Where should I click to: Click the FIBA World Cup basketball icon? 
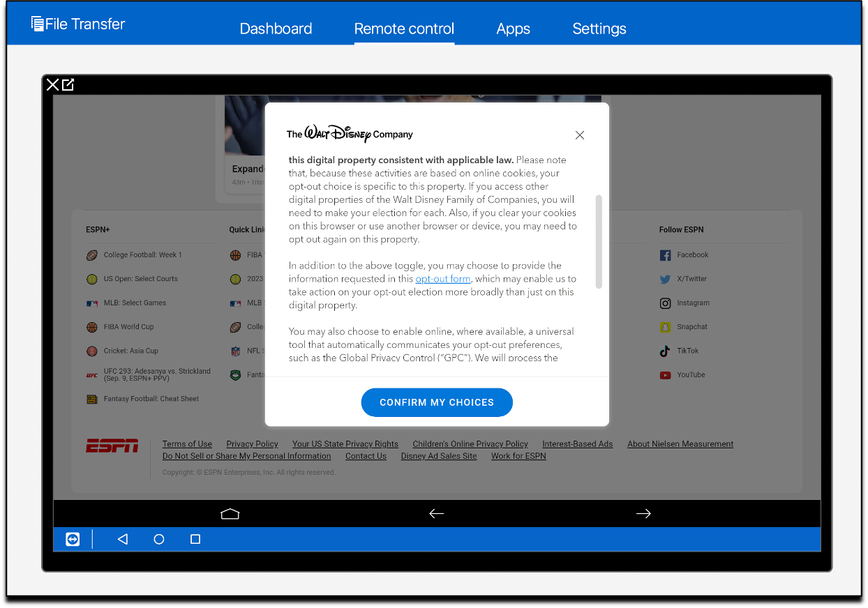coord(91,327)
